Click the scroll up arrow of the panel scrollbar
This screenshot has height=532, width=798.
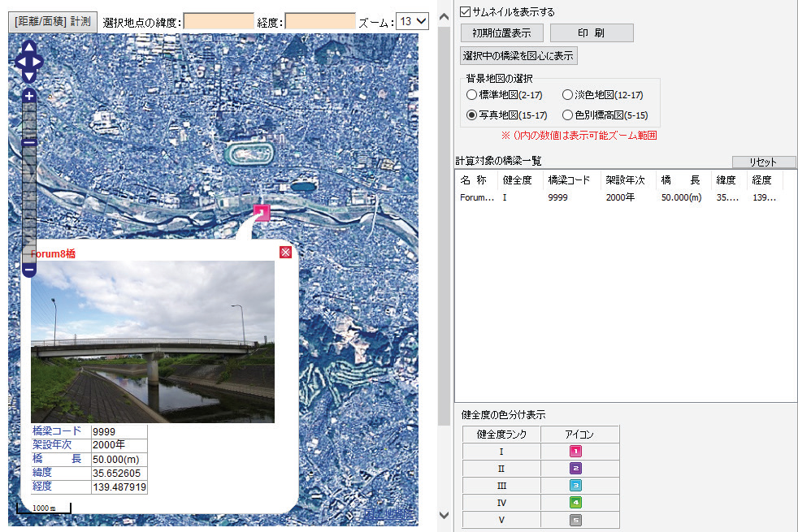click(444, 17)
